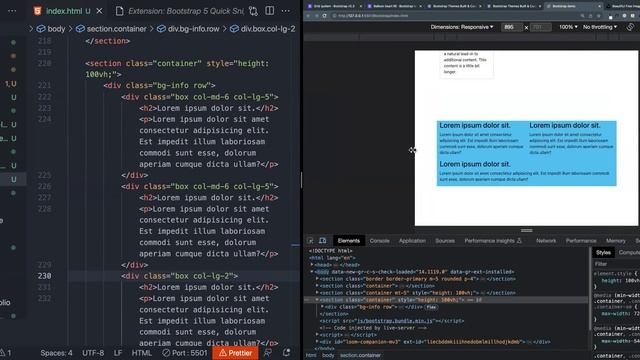This screenshot has width=640, height=360.
Task: Click line number 230 in the editor gutter
Action: tap(44, 276)
